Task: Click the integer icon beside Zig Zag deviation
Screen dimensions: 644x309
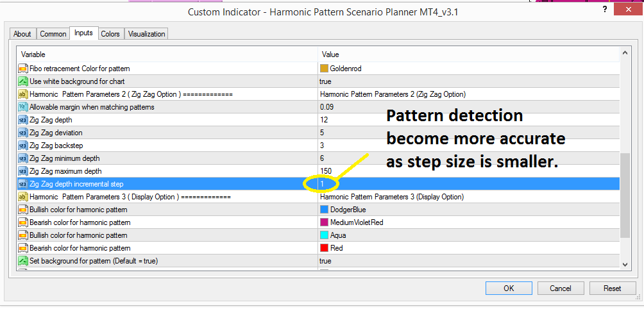Action: 23,133
